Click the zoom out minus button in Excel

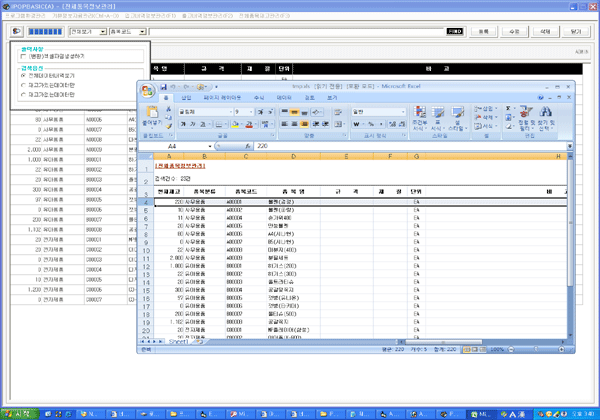point(511,349)
